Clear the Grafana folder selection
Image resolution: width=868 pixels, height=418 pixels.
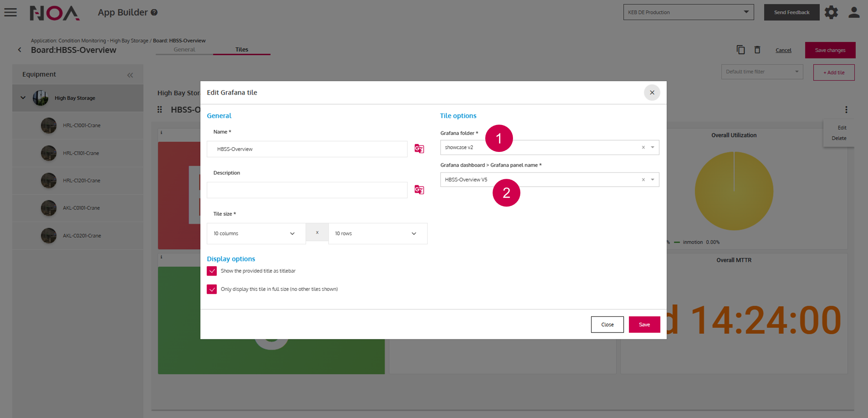pos(643,148)
